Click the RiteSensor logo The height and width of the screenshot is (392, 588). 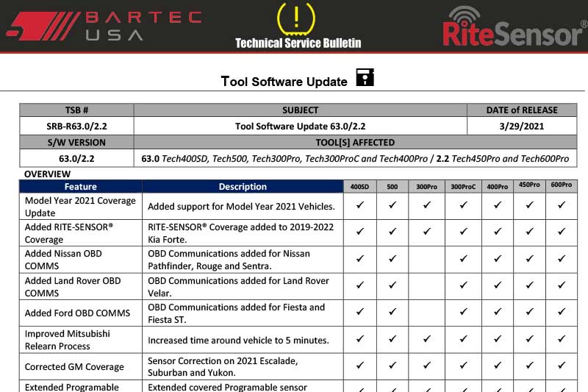[x=514, y=26]
